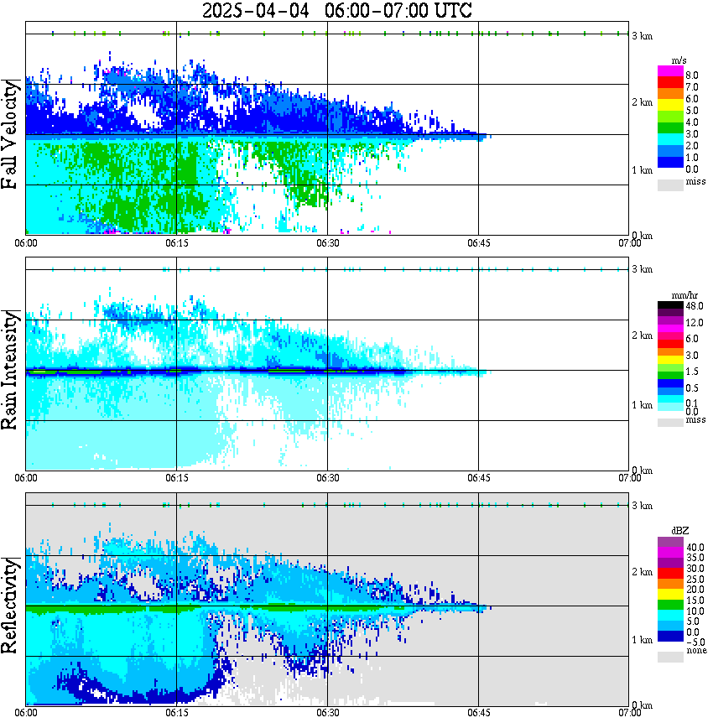The image size is (713, 728).
Task: Select the gray 'none' swatch in the dBZ legend
Action: 670,657
